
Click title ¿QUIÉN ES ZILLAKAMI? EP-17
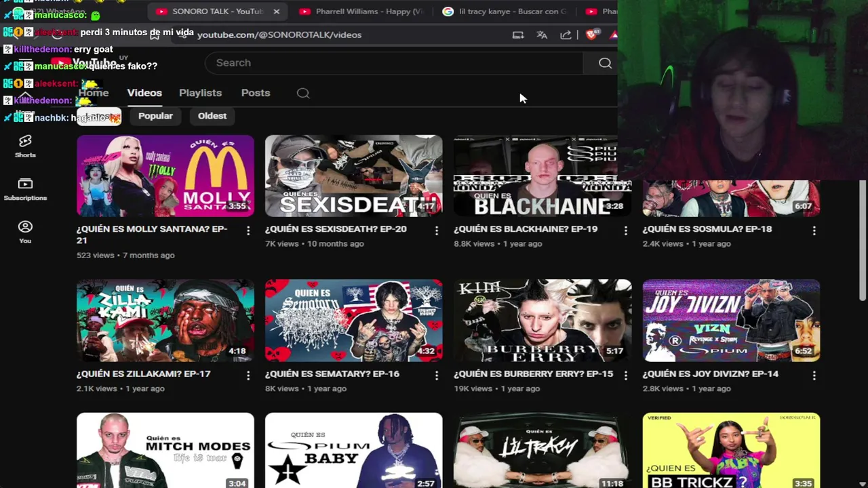pos(144,373)
